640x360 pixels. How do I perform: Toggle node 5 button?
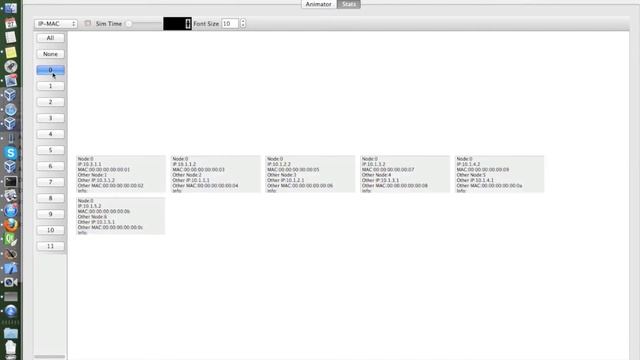50,150
